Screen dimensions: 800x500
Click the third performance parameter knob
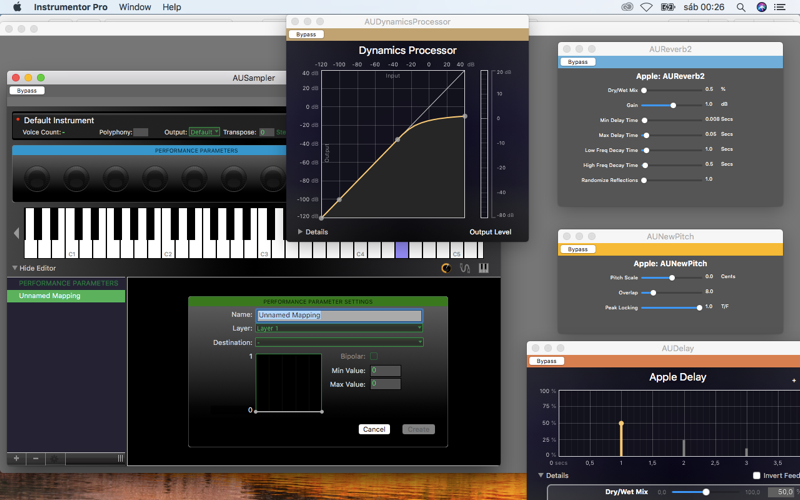(115, 179)
